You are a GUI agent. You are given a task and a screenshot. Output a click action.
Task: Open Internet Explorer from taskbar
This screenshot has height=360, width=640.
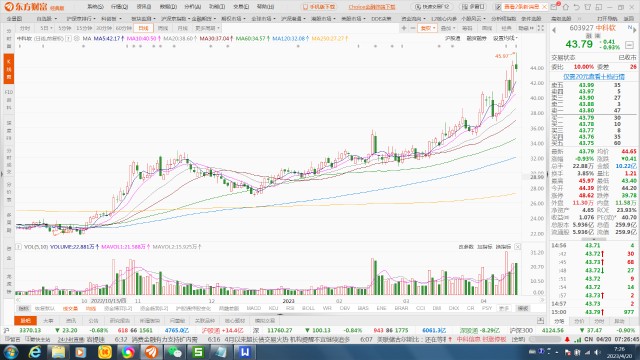(35, 352)
